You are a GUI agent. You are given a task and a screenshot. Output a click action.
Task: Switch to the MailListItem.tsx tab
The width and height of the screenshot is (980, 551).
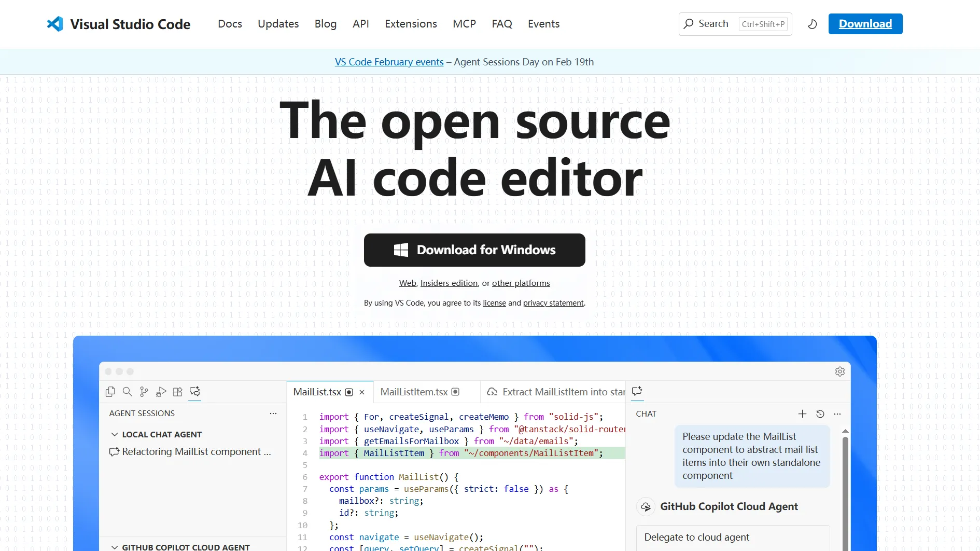click(x=413, y=392)
